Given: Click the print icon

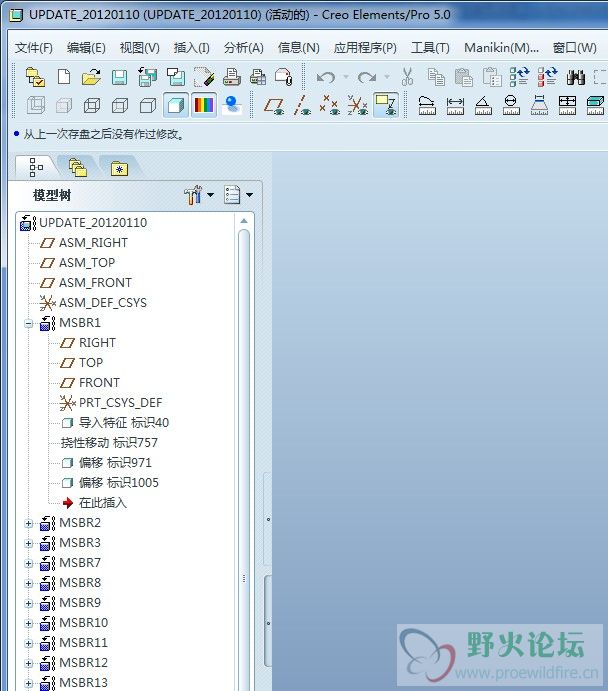Looking at the screenshot, I should pyautogui.click(x=232, y=77).
